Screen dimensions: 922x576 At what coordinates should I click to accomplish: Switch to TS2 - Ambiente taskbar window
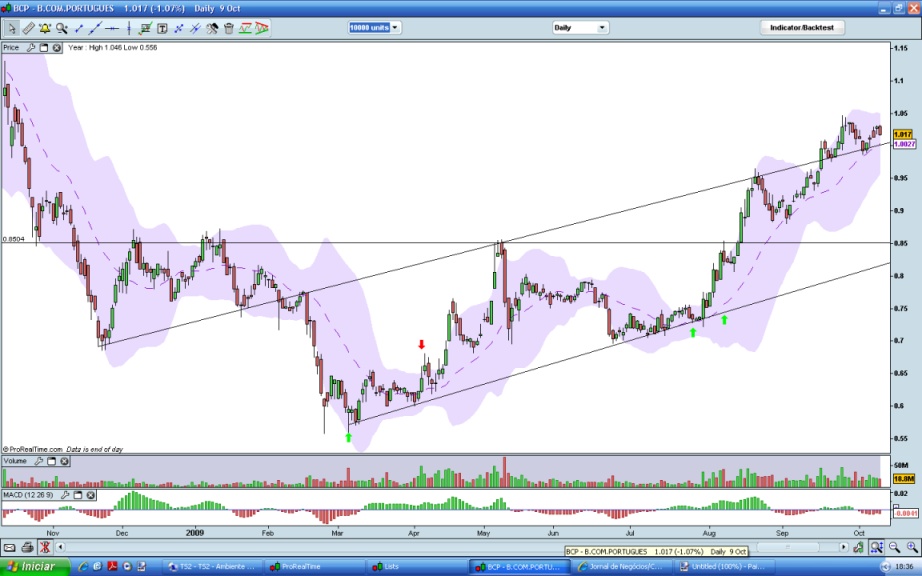pos(212,567)
